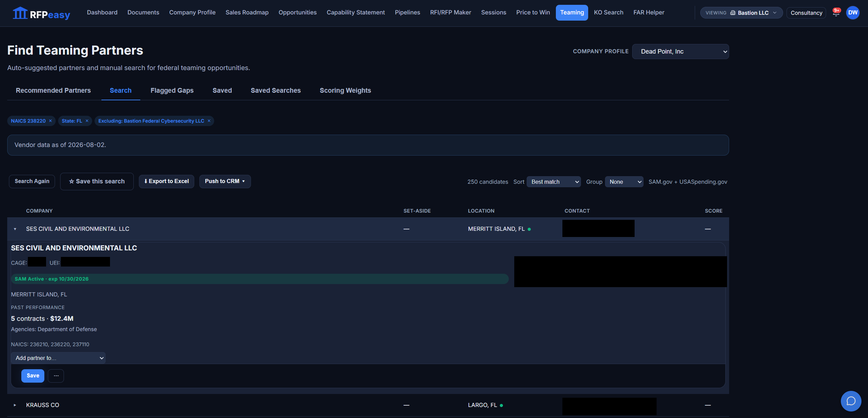Open RFI/RFP Maker in navigation
Image resolution: width=868 pixels, height=418 pixels.
click(x=450, y=12)
